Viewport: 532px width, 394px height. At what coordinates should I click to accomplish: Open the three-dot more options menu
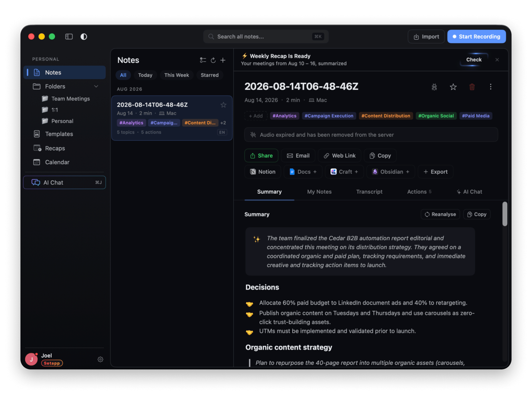491,87
